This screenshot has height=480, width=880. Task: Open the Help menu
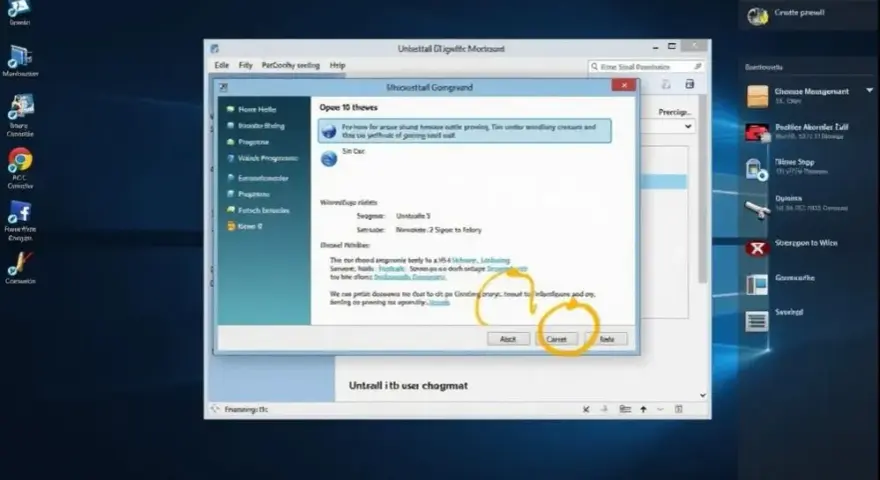click(x=337, y=65)
